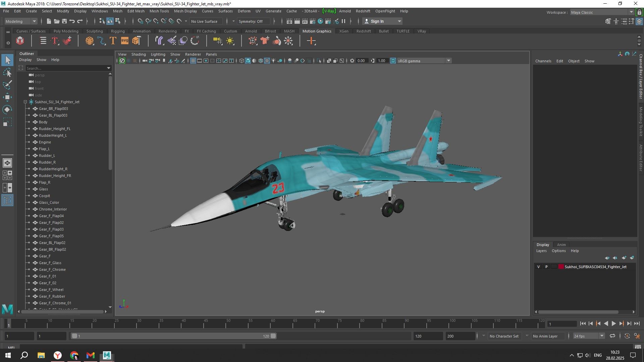Toggle textured display in the viewport
The width and height of the screenshot is (644, 362).
tap(267, 61)
